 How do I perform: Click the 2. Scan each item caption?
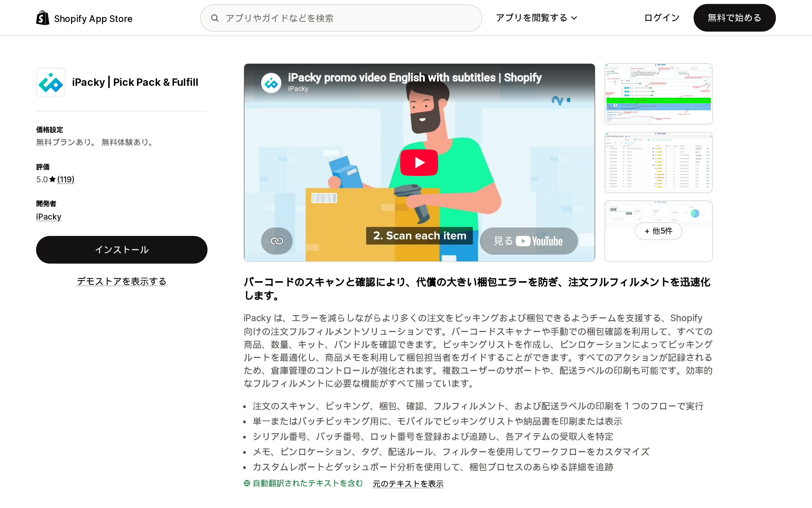(x=420, y=236)
